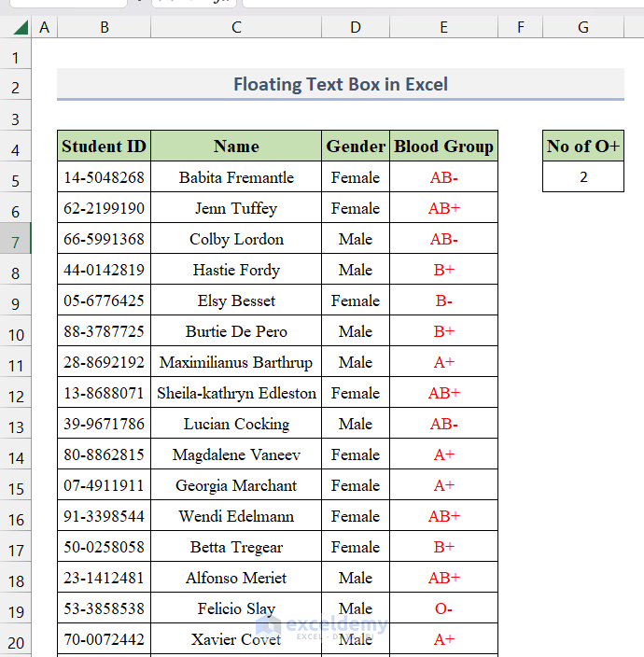Screen dimensions: 644x657
Task: Select the 'O-' blood group cell
Action: coord(443,608)
